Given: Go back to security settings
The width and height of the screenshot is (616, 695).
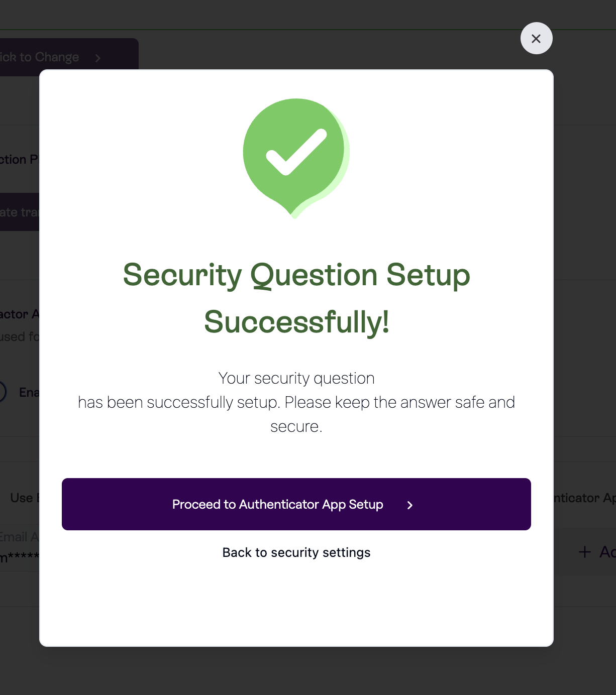Looking at the screenshot, I should pyautogui.click(x=296, y=552).
